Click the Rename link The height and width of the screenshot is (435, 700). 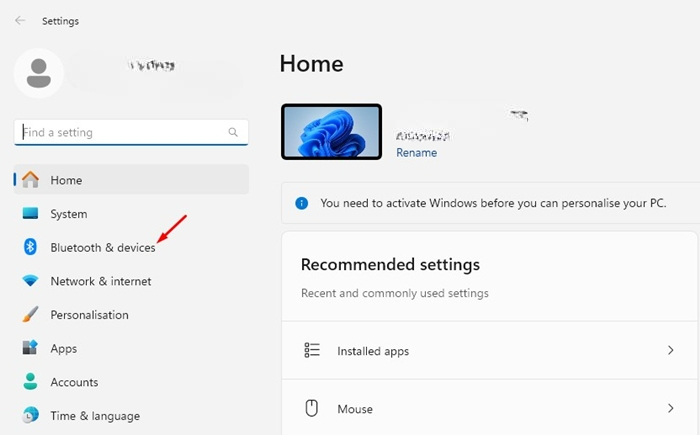tap(417, 153)
